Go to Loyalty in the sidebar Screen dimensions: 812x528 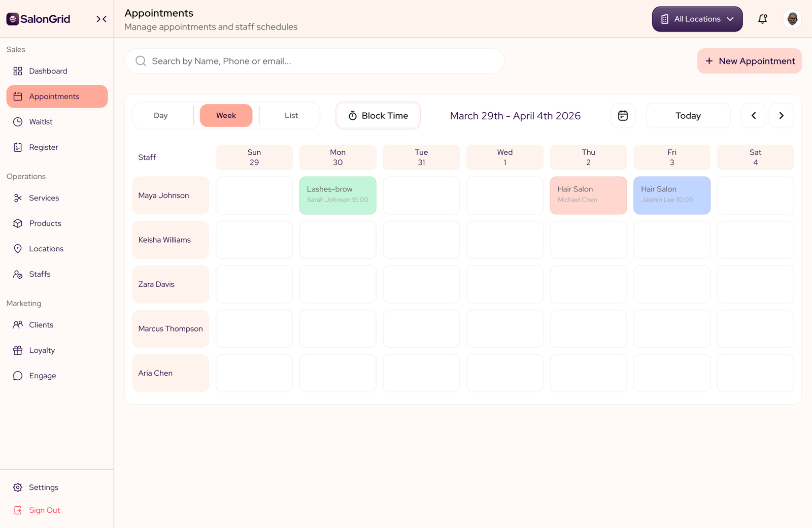(42, 350)
